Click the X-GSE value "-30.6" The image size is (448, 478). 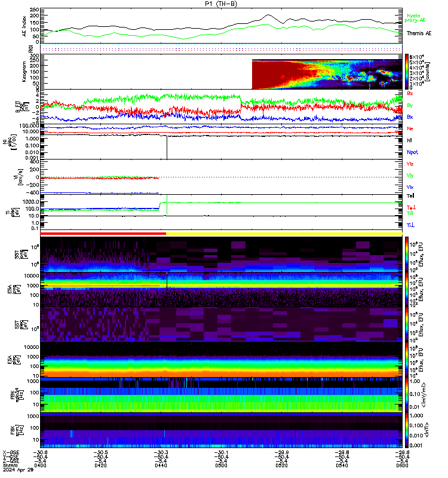click(40, 453)
